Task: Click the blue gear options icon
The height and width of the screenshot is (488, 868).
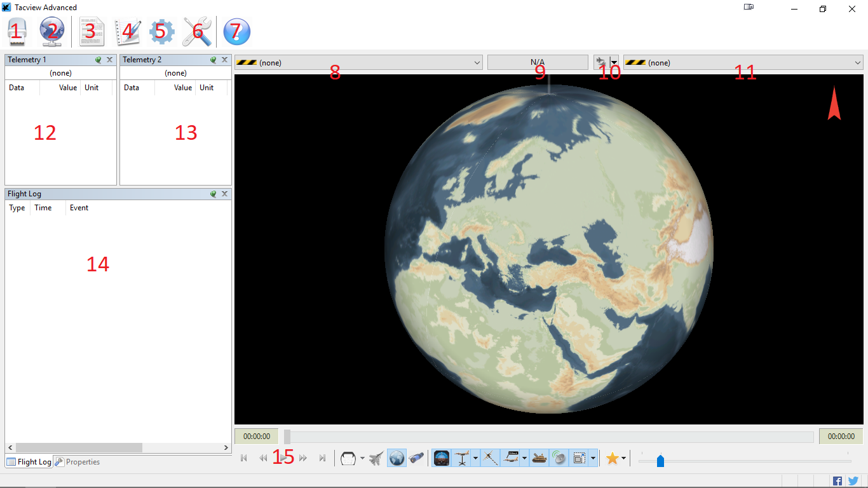Action: [x=161, y=32]
